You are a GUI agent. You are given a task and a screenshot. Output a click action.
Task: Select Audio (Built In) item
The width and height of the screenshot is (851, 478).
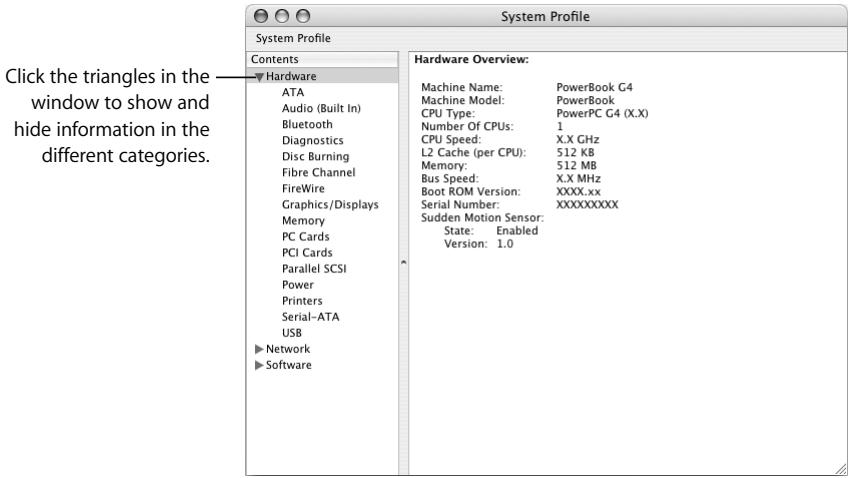321,109
